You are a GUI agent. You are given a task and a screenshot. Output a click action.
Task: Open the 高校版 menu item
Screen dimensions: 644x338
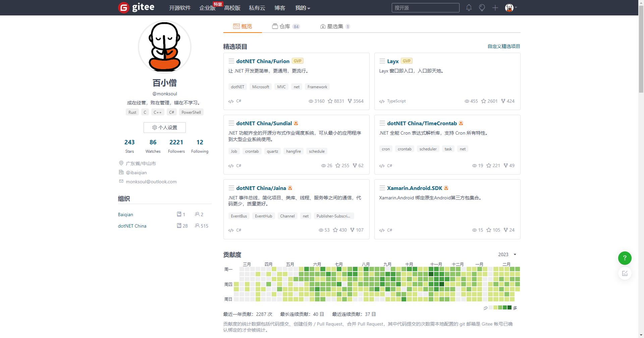tap(232, 8)
